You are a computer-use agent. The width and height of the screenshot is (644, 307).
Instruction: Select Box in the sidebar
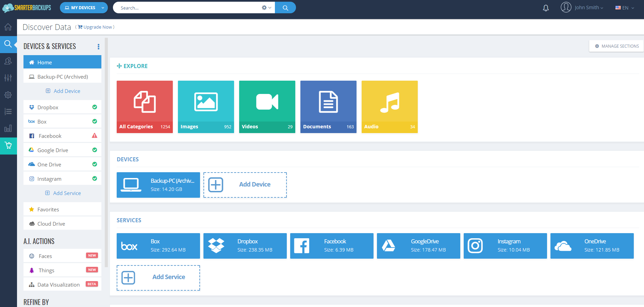(62, 122)
